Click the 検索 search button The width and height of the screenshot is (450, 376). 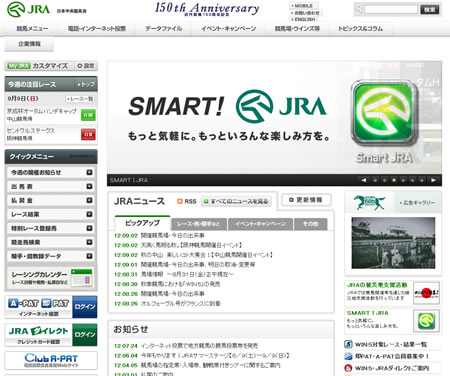tap(429, 9)
